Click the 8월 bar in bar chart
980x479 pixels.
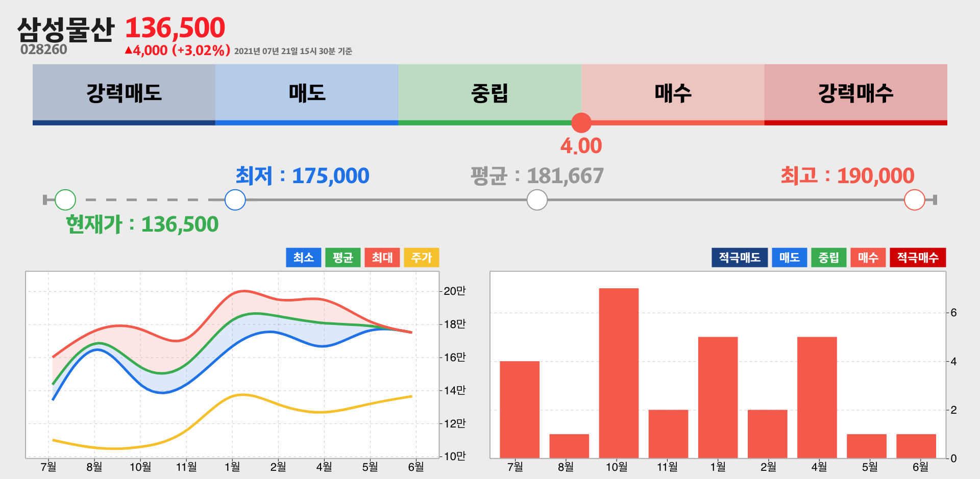[569, 446]
